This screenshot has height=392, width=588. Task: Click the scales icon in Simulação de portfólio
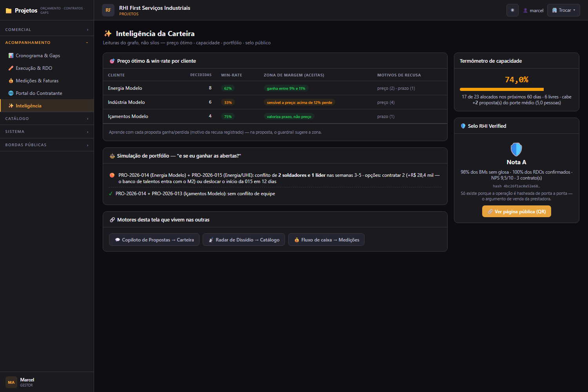click(x=112, y=156)
